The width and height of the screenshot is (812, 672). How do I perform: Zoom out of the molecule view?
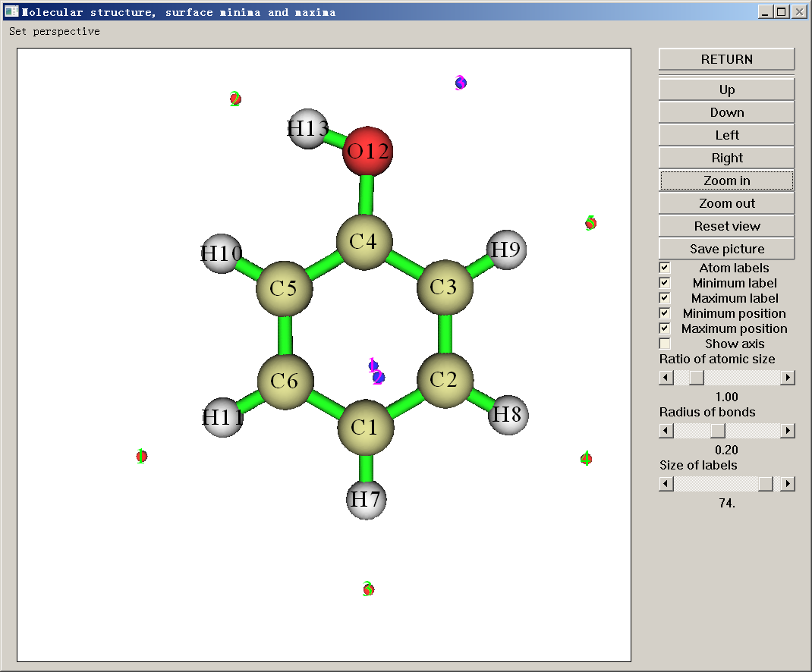(726, 203)
